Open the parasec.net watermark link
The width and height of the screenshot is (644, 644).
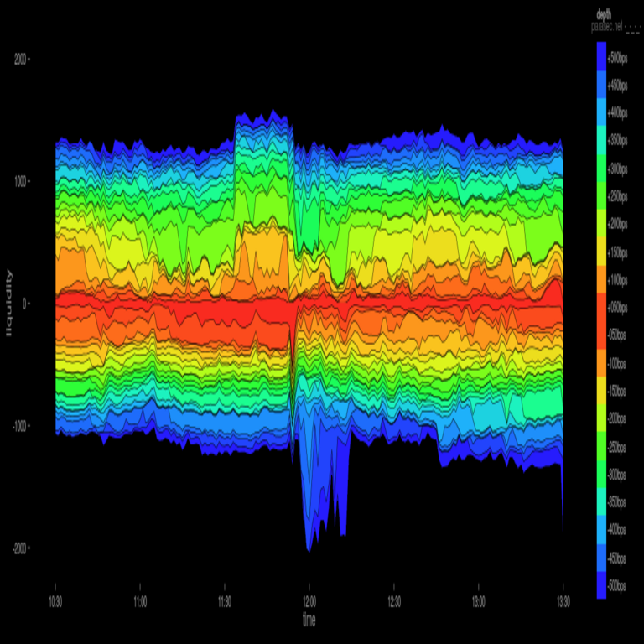(608, 27)
